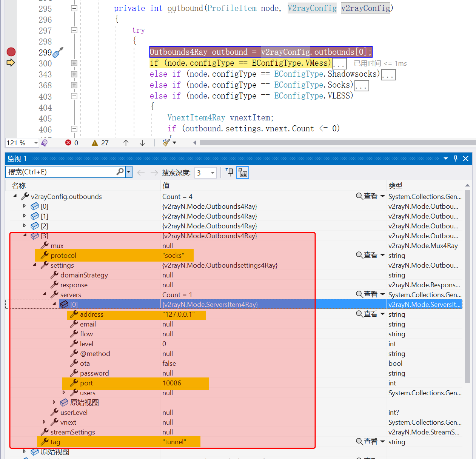Click the search magnifier in watch search box
The height and width of the screenshot is (459, 476).
tap(120, 172)
